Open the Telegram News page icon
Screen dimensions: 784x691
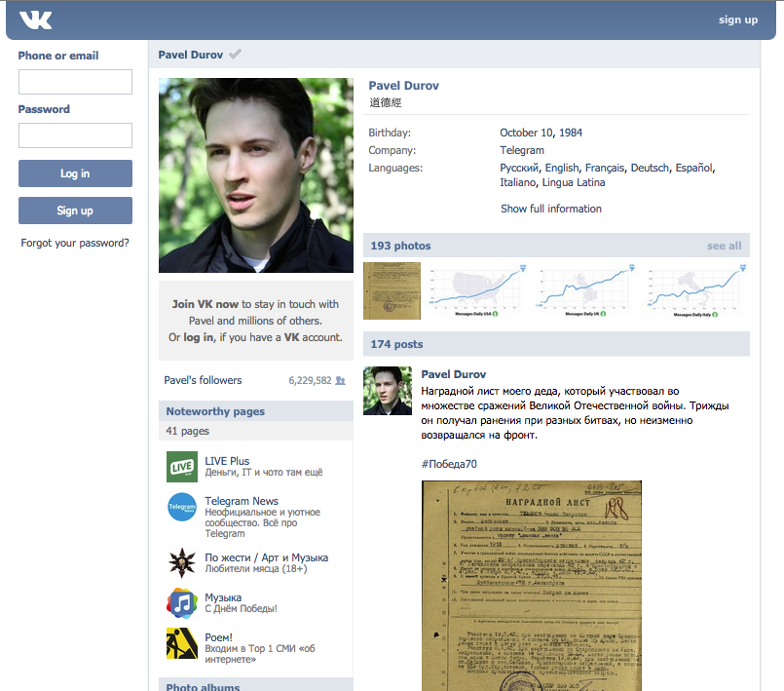click(182, 507)
